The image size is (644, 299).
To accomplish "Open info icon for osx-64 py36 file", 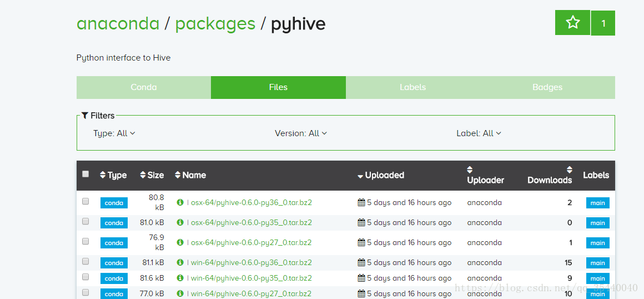I will click(x=180, y=202).
